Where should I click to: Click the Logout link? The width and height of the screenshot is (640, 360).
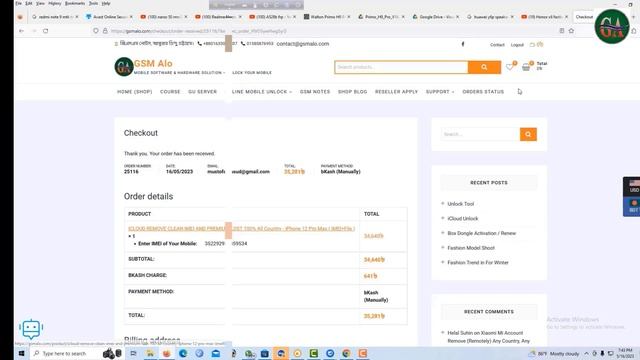click(x=517, y=45)
